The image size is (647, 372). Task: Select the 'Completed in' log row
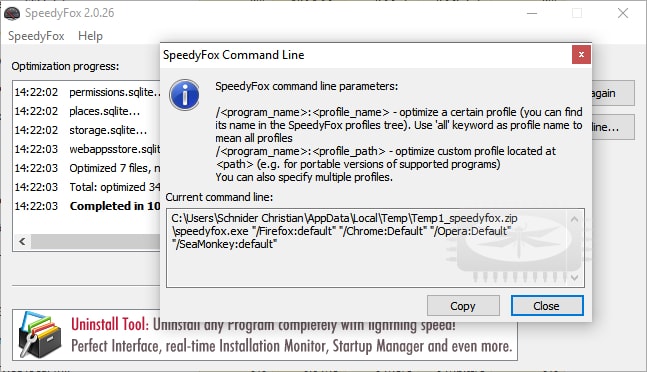tap(87, 206)
